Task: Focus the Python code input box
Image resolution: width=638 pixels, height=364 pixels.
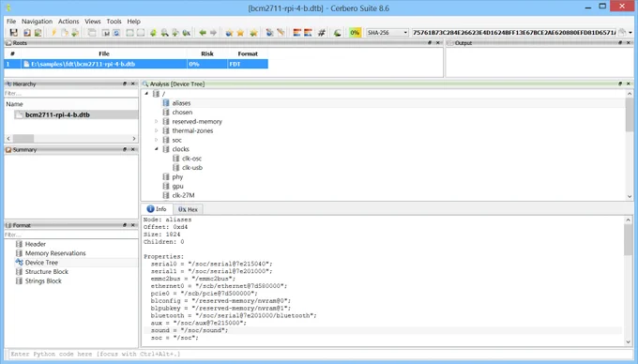Action: (x=320, y=354)
